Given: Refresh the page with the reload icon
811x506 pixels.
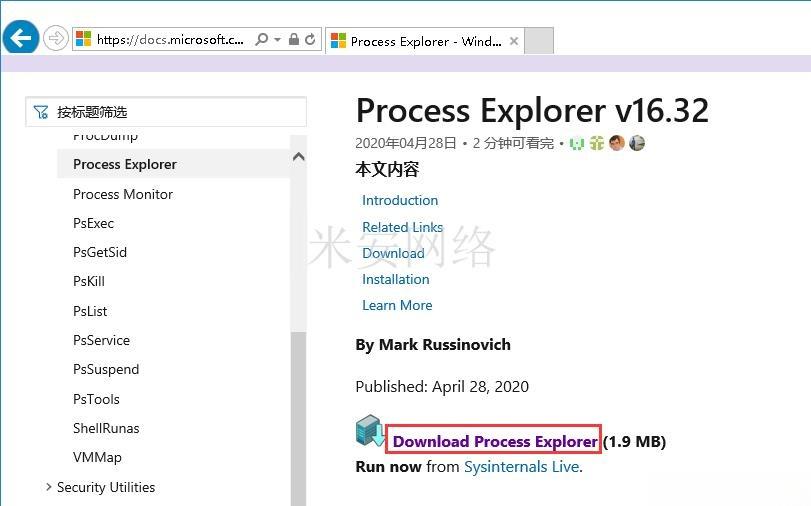Looking at the screenshot, I should [x=310, y=39].
